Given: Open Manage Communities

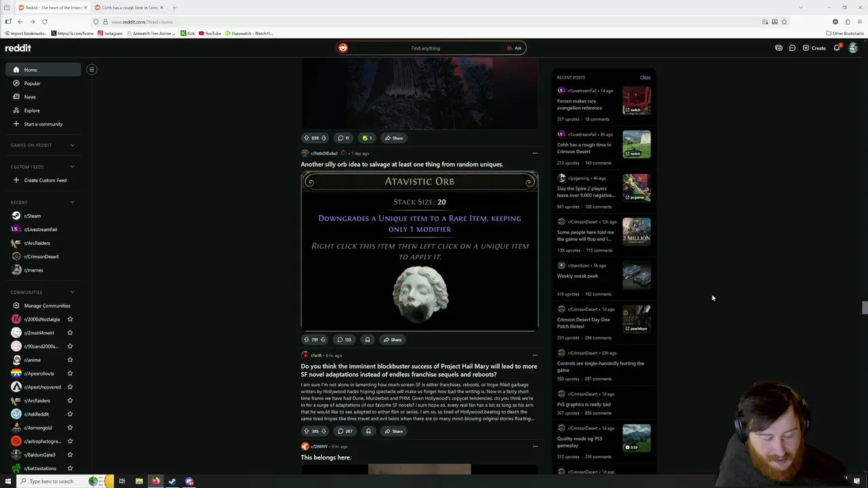Looking at the screenshot, I should coord(43,306).
